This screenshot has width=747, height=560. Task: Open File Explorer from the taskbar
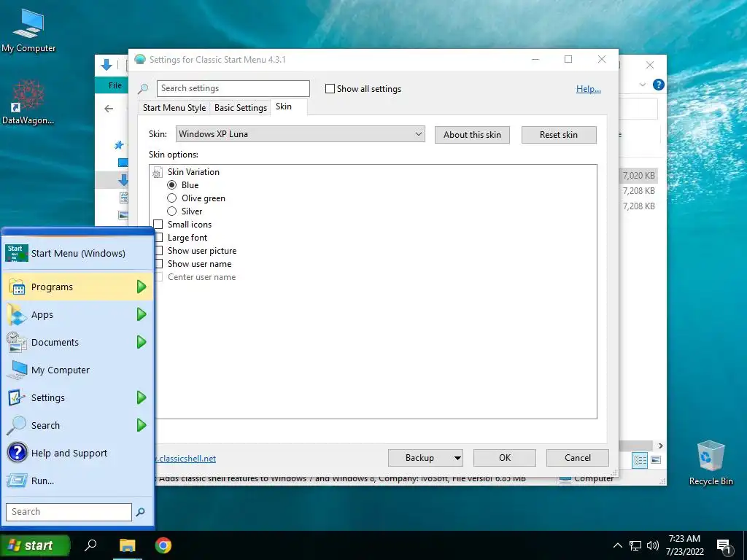pos(127,545)
